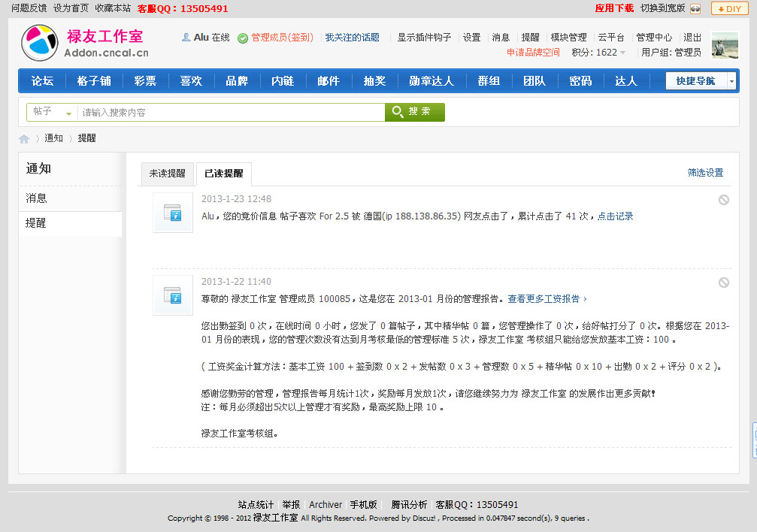Block the 2013-1-22 notification with its ignore icon
757x532 pixels.
723,283
